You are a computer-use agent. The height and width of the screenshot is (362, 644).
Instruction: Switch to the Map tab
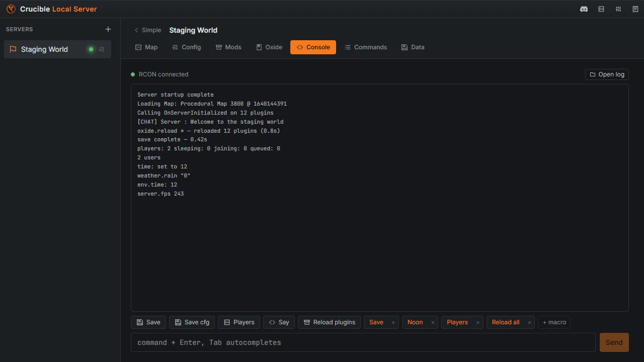tap(146, 47)
